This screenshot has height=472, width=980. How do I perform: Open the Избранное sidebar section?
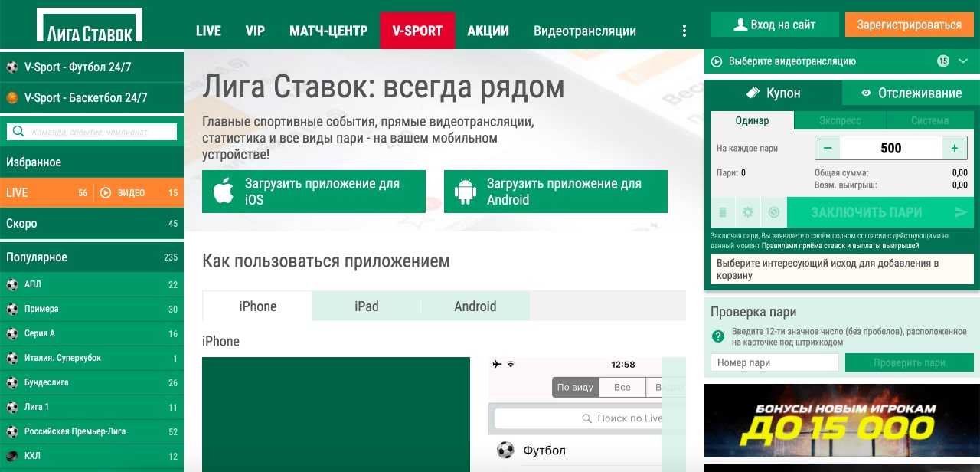92,162
